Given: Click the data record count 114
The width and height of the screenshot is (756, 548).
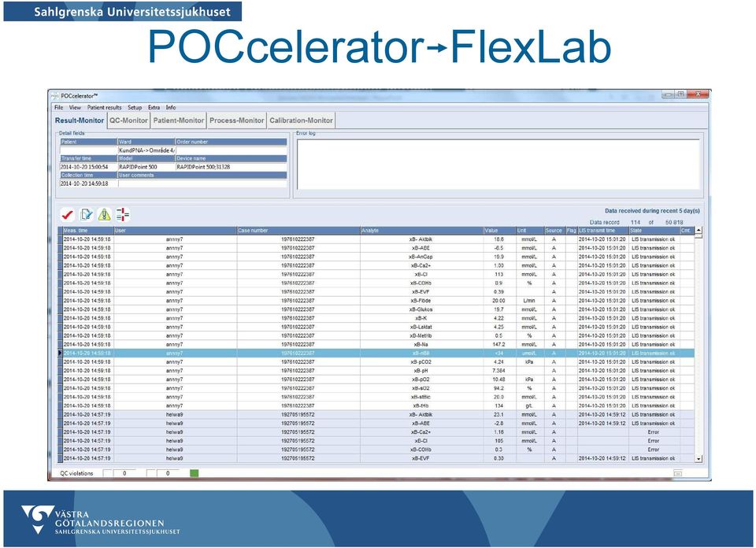Looking at the screenshot, I should tap(636, 222).
